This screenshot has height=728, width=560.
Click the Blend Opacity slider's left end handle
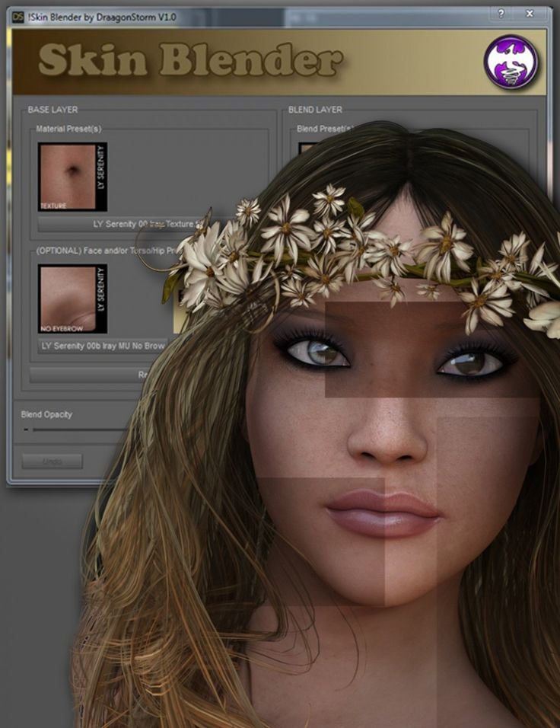tap(27, 430)
